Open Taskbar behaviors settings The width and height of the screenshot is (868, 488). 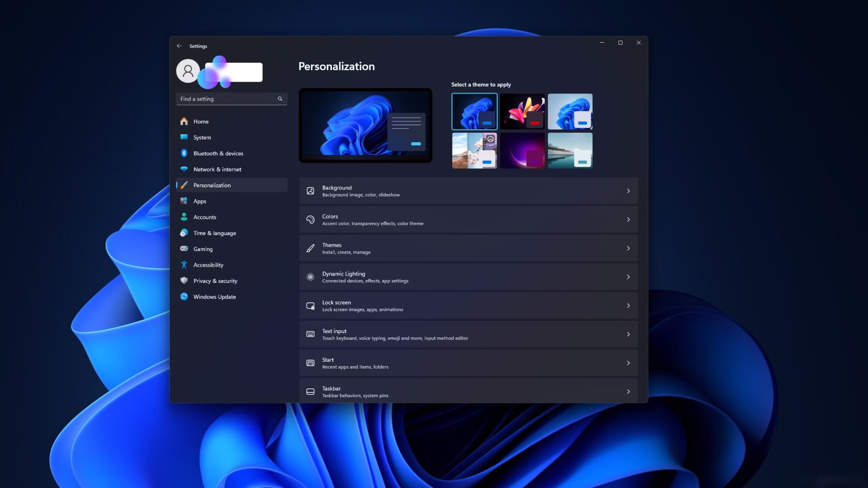point(468,391)
